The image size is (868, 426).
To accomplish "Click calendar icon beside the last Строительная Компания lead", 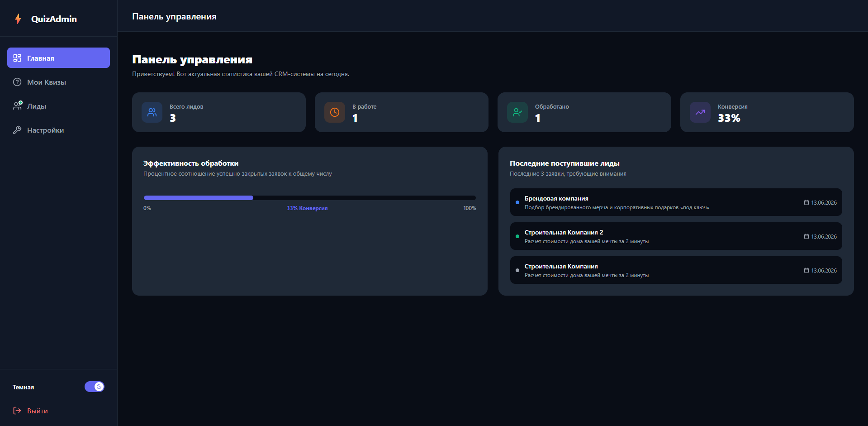I will (x=806, y=270).
